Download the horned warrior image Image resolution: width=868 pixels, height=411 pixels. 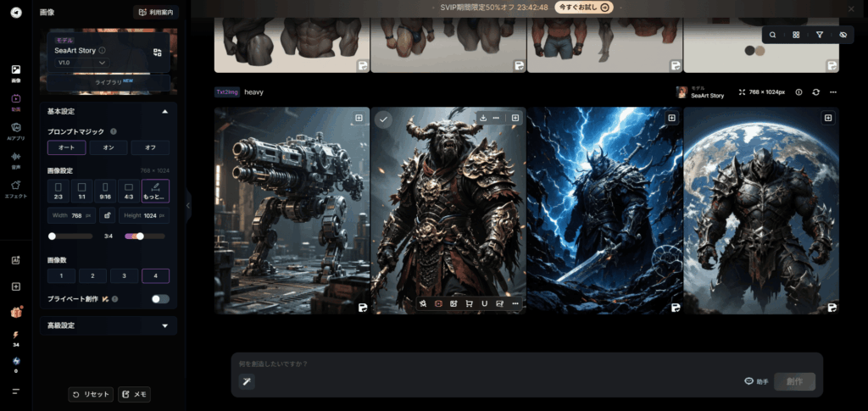pos(482,118)
